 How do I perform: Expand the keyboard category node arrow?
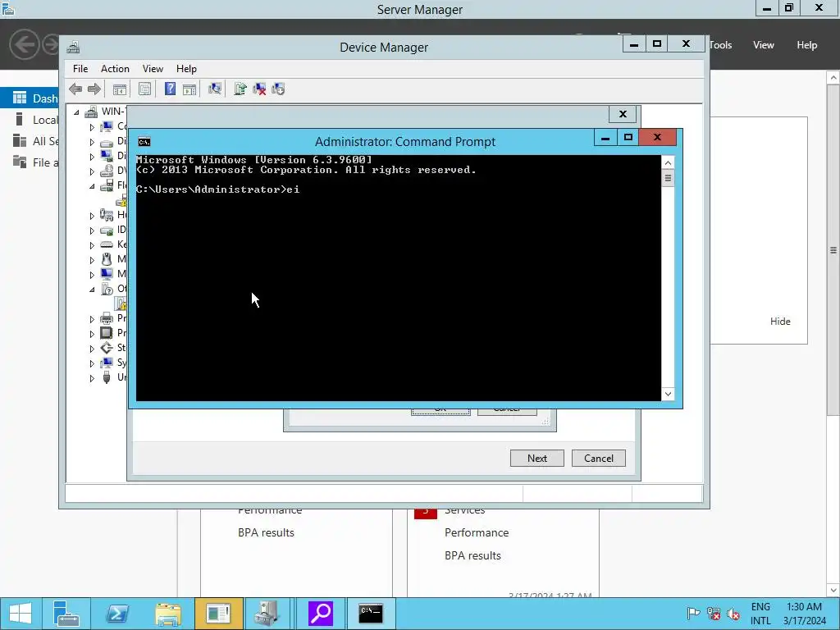pyautogui.click(x=92, y=244)
